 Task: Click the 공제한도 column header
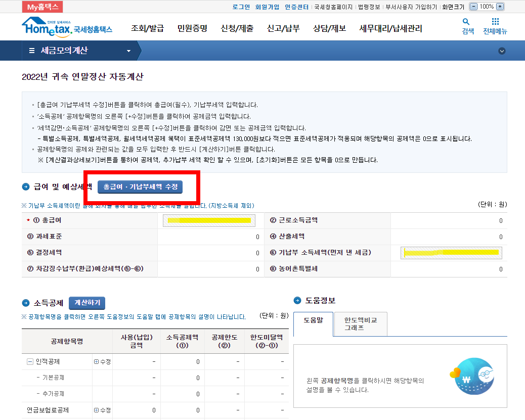click(x=225, y=341)
